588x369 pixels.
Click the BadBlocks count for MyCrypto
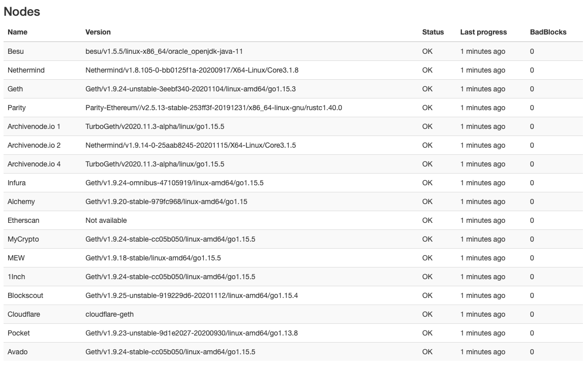pos(532,239)
